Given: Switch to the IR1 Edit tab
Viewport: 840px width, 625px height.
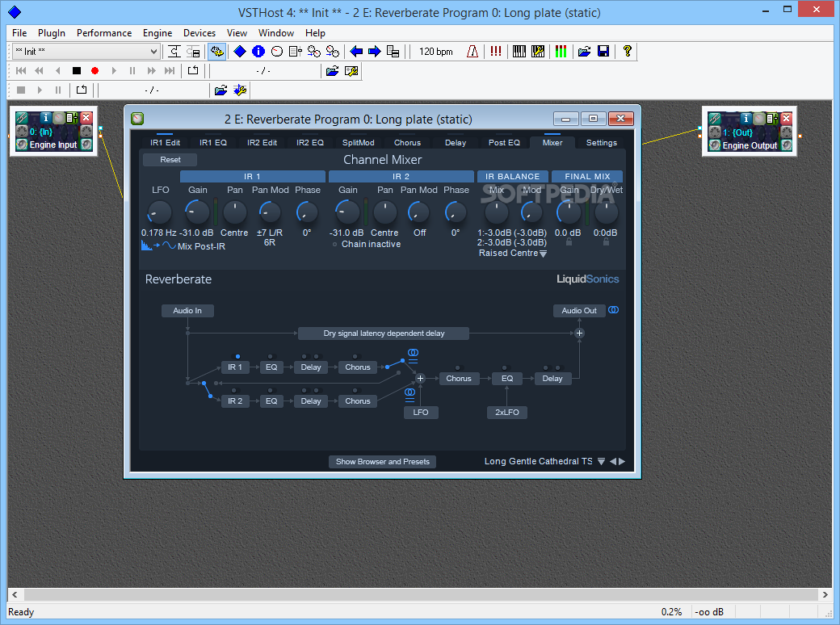Looking at the screenshot, I should pyautogui.click(x=165, y=142).
